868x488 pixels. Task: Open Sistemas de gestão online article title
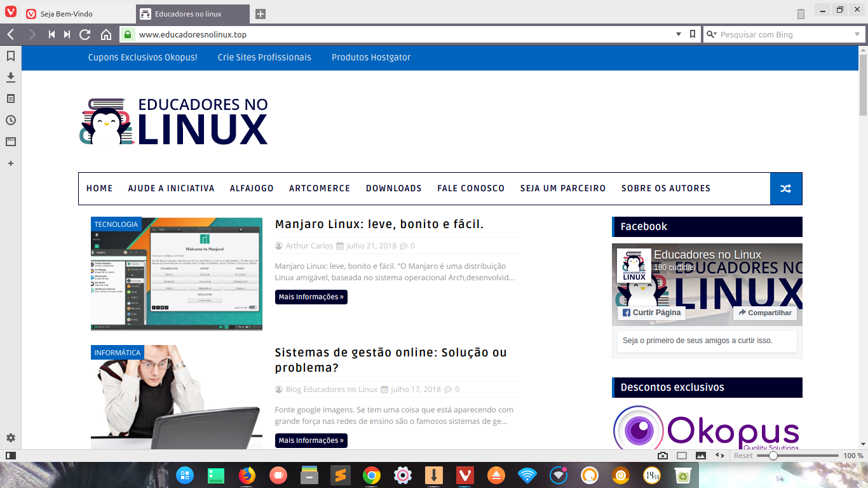(x=391, y=360)
